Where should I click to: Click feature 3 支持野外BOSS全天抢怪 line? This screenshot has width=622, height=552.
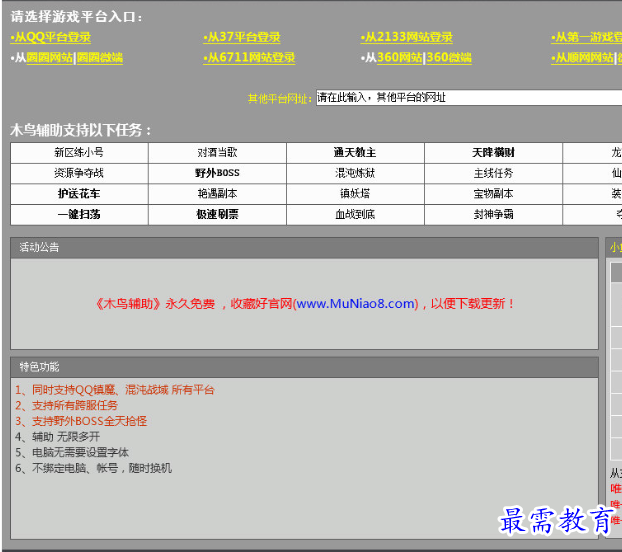coord(81,422)
